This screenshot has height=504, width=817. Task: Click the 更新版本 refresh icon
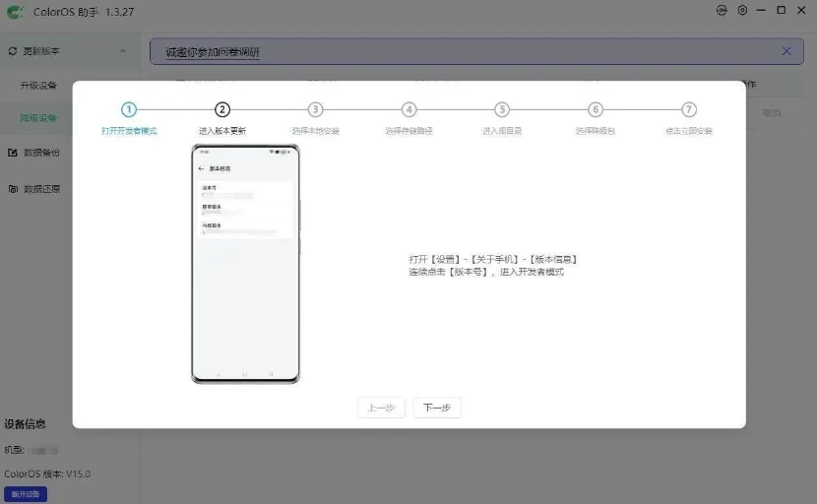click(x=13, y=51)
